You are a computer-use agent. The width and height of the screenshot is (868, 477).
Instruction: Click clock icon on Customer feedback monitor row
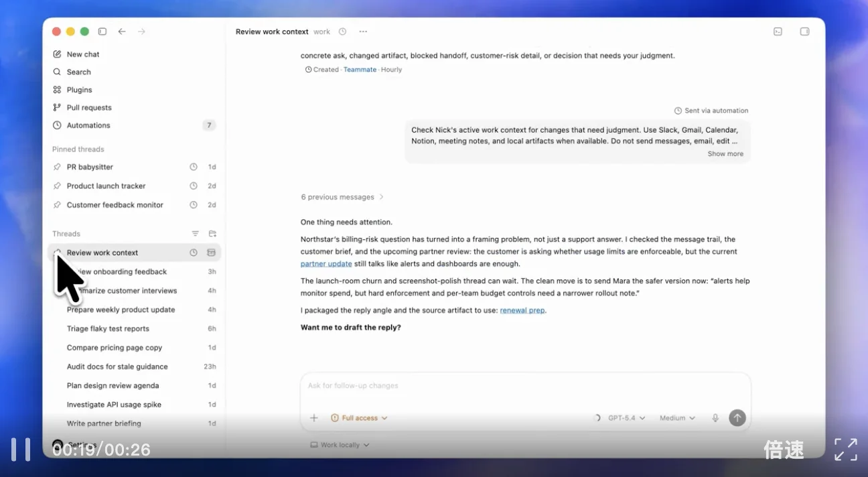click(x=194, y=205)
